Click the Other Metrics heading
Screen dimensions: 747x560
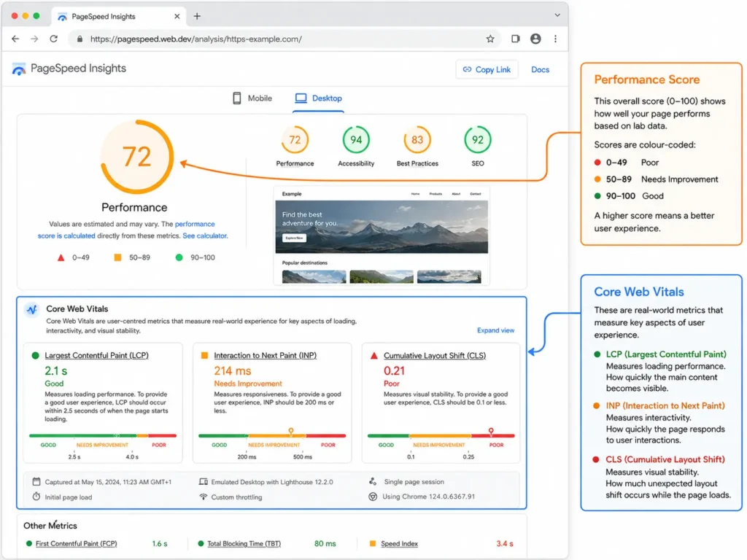pyautogui.click(x=50, y=525)
